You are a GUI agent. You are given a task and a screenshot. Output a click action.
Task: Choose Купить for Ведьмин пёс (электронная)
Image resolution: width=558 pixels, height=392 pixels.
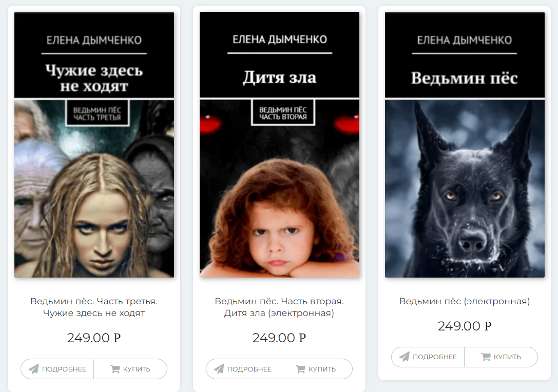(501, 357)
